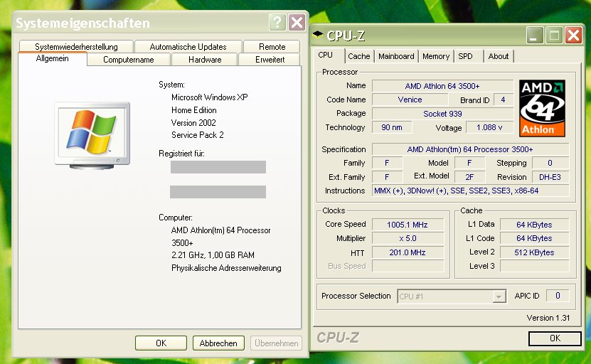Click the CPU-Z title bar chip icon
This screenshot has height=364, width=591.
coord(318,35)
